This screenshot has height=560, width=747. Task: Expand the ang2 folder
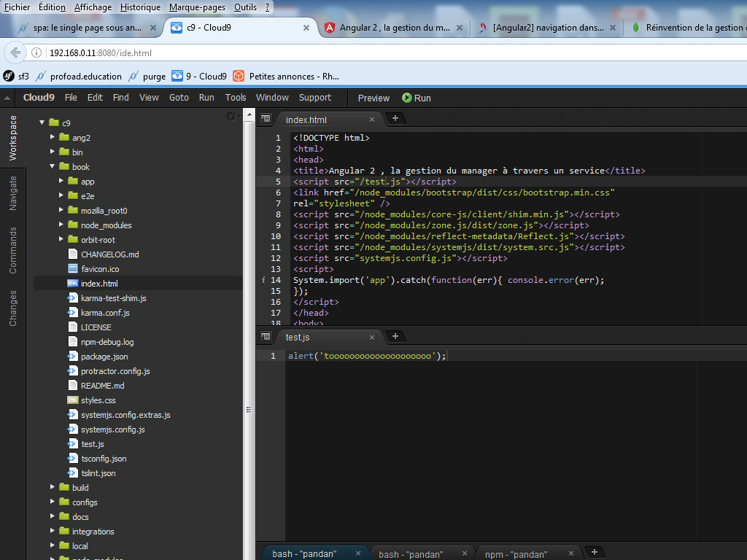(x=53, y=137)
